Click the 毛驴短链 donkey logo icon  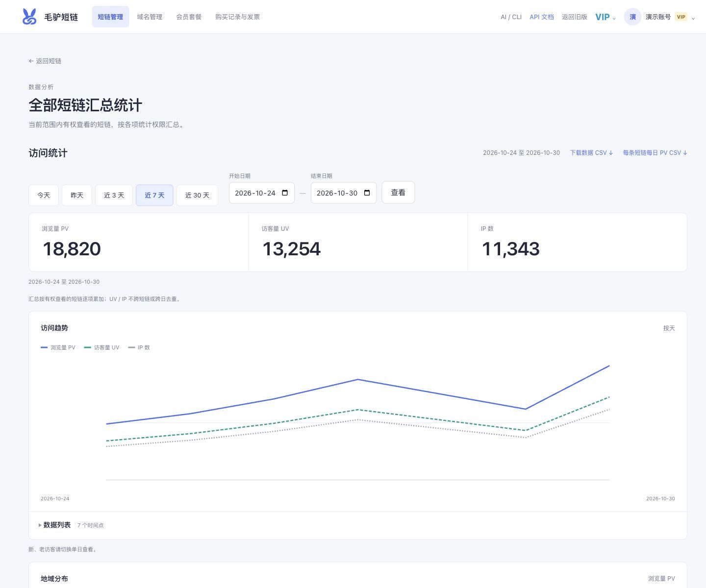pos(29,17)
